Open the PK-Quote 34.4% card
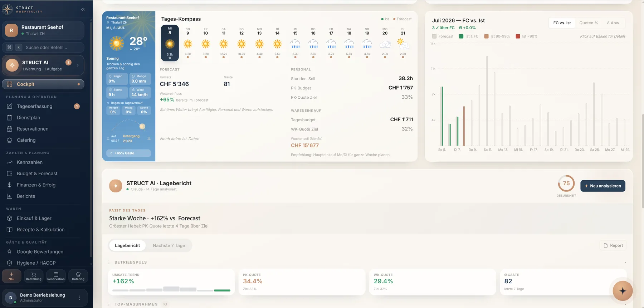Image resolution: width=644 pixels, height=308 pixels. click(x=302, y=282)
